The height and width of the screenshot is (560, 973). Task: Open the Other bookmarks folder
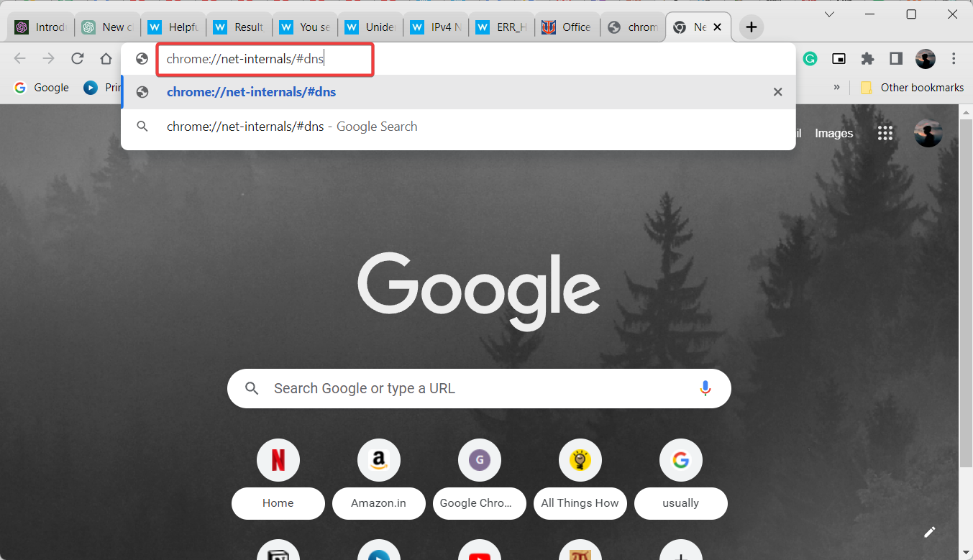point(912,88)
